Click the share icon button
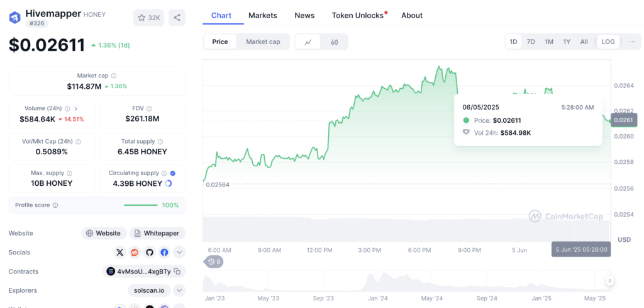Screen dimensions: 644x308 (x=177, y=18)
